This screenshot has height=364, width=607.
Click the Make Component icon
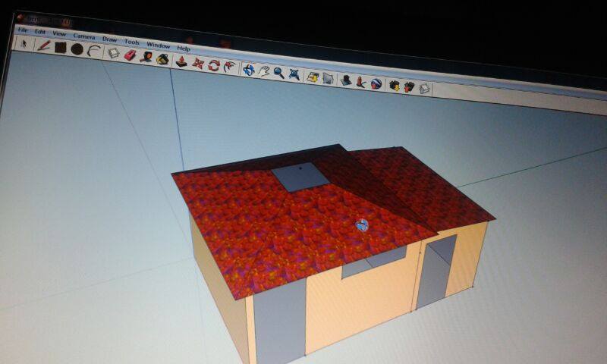click(x=113, y=53)
